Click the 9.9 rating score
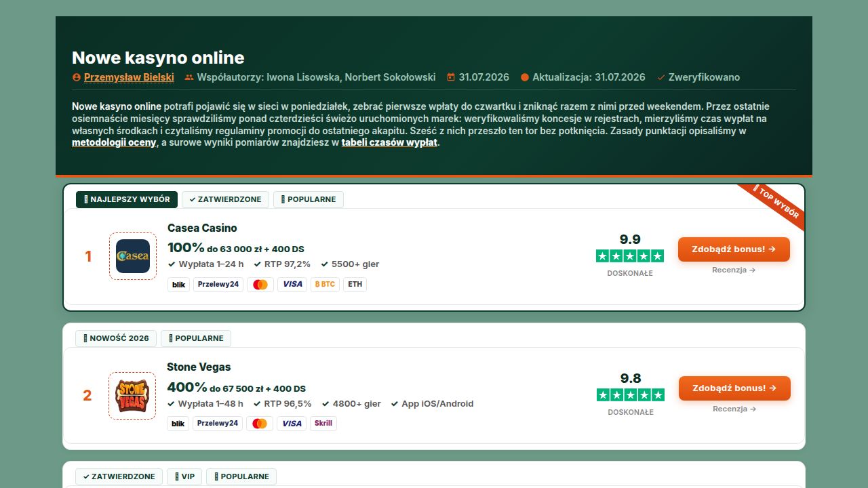The width and height of the screenshot is (868, 488). (x=630, y=239)
